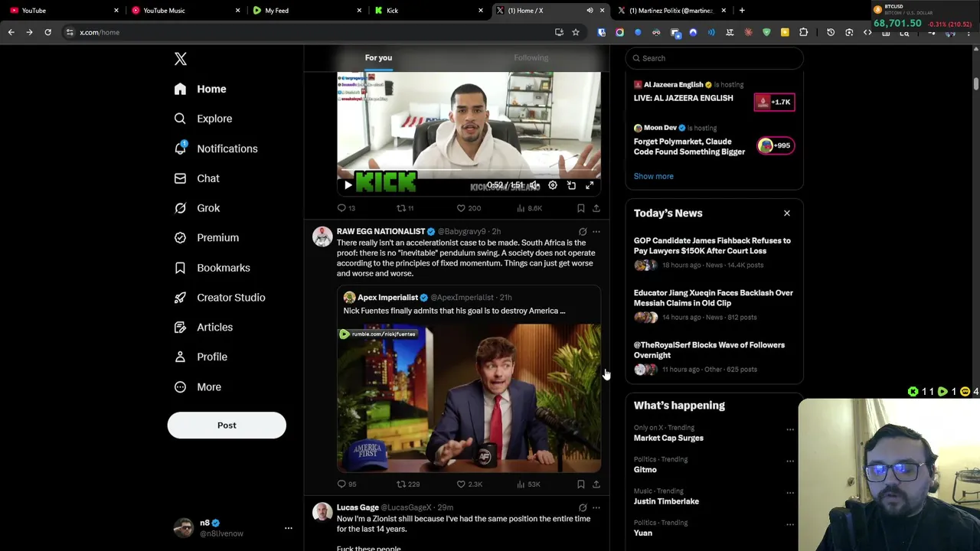Open @TheRoyalSerf Blocks Wave news story
Image resolution: width=980 pixels, height=551 pixels.
tap(714, 357)
